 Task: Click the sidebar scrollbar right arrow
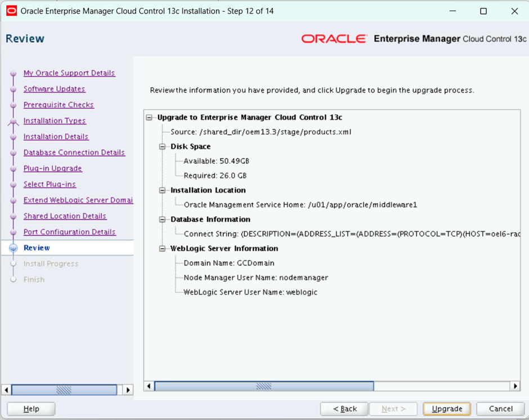tap(128, 390)
